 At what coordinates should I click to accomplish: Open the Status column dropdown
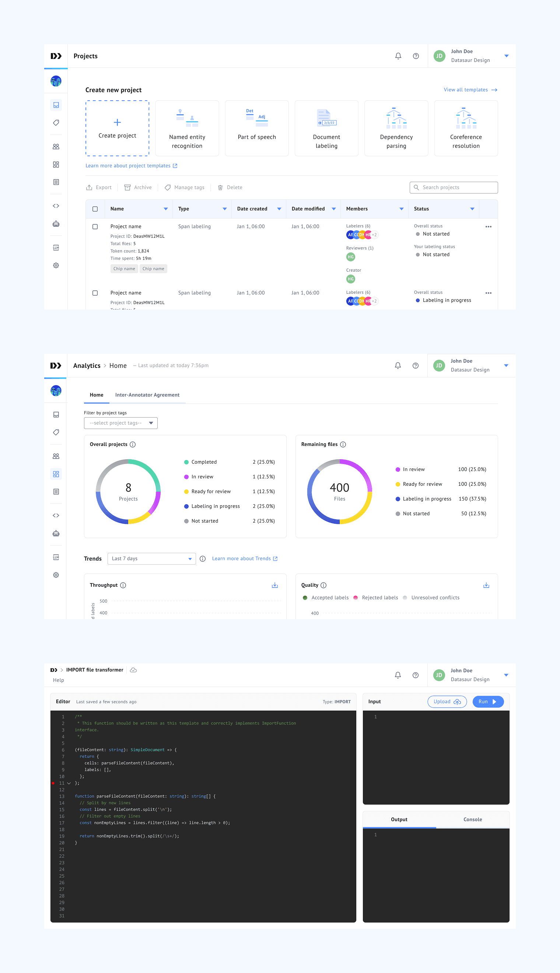(472, 209)
